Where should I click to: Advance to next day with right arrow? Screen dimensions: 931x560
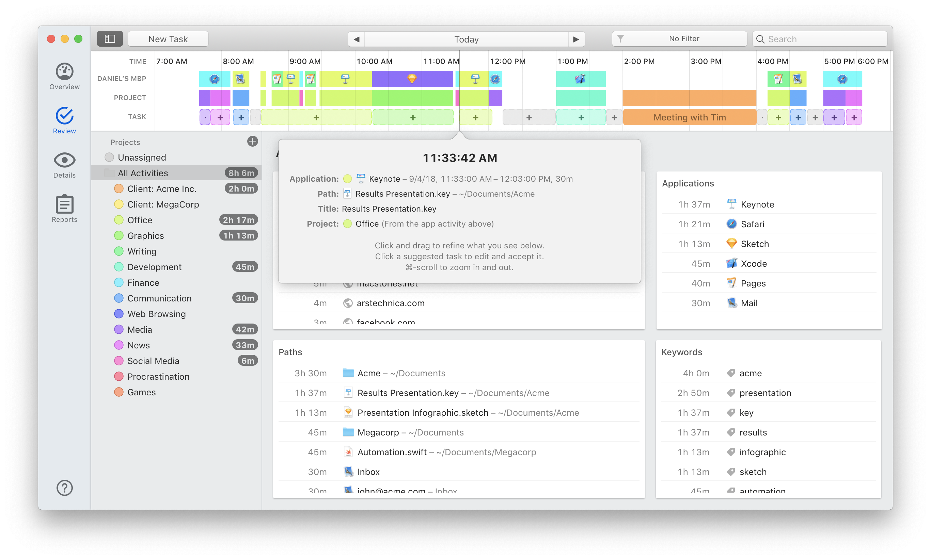[x=576, y=39]
